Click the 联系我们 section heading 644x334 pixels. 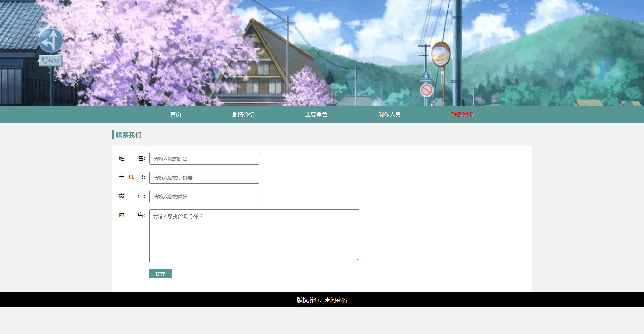(x=129, y=135)
